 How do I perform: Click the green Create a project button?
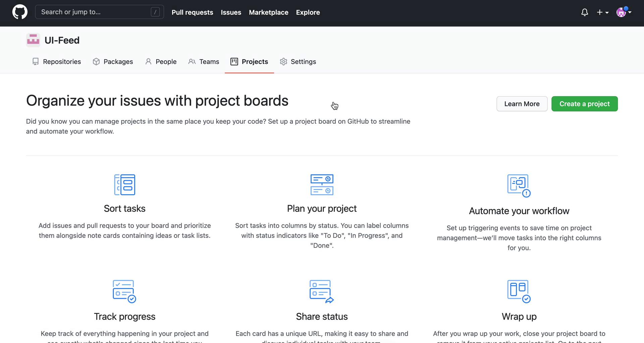(585, 104)
